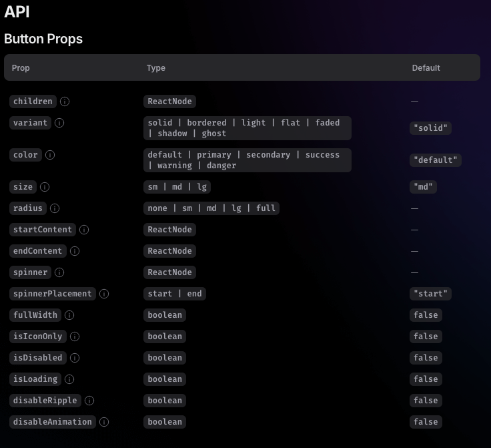Click the Default column header
The width and height of the screenshot is (491, 448).
pos(426,68)
